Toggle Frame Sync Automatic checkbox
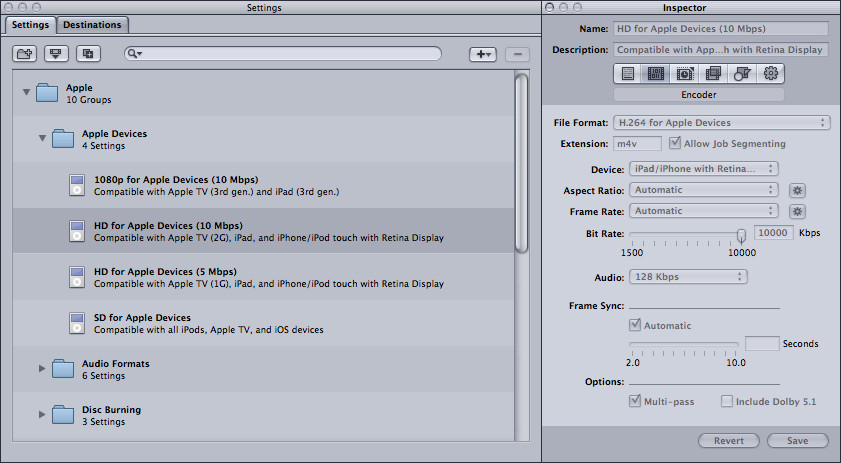 click(x=635, y=325)
